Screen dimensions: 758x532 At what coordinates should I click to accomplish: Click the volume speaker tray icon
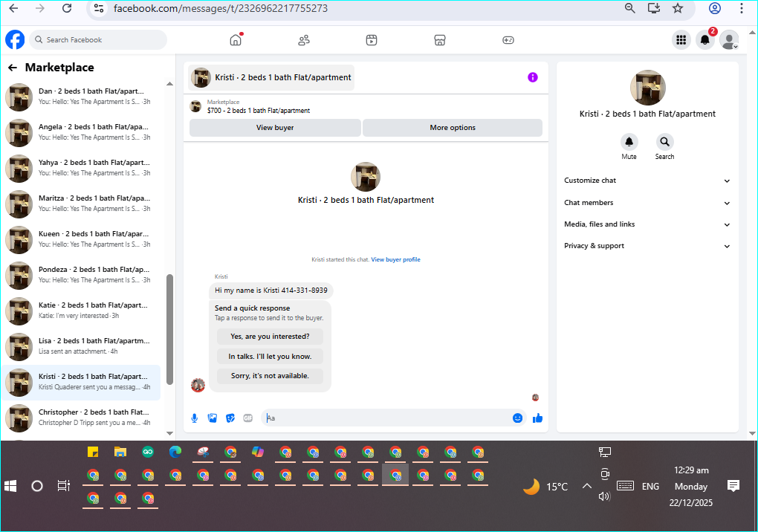tap(604, 496)
